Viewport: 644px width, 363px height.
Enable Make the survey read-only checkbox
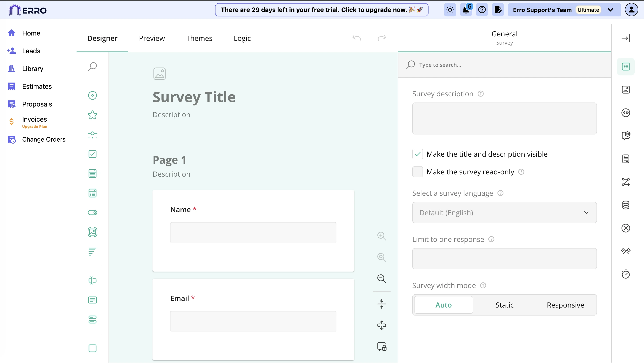tap(417, 172)
